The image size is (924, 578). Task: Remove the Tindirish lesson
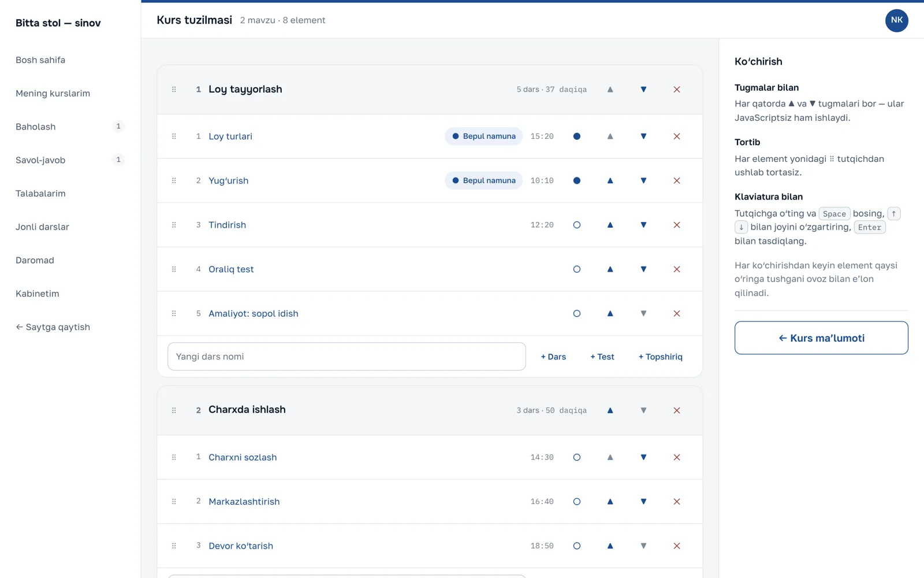click(x=677, y=225)
